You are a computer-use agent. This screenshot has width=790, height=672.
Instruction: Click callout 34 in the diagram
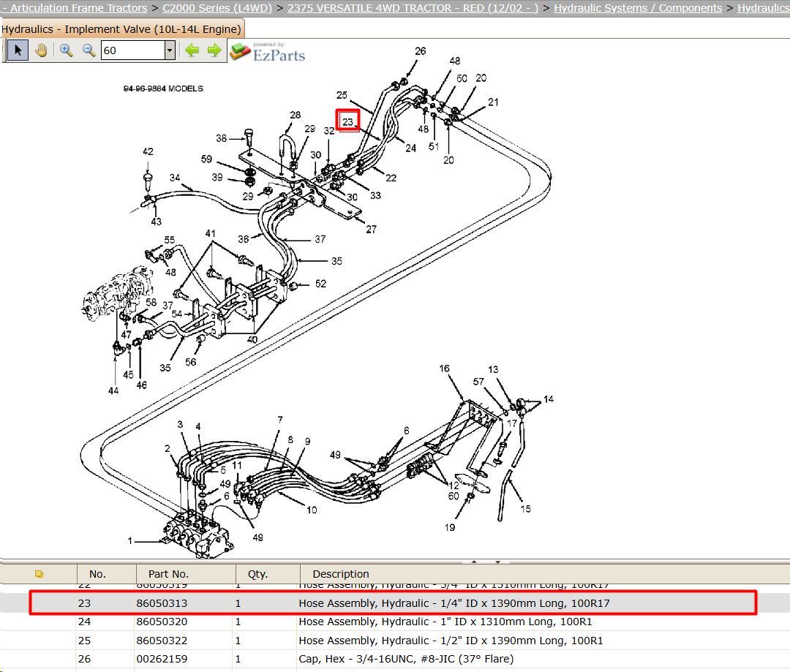pos(174,177)
